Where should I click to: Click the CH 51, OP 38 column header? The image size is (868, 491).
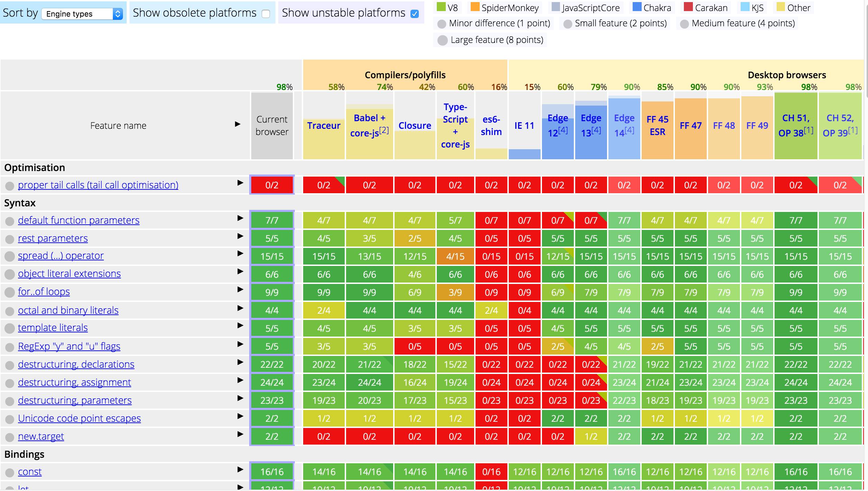point(796,125)
